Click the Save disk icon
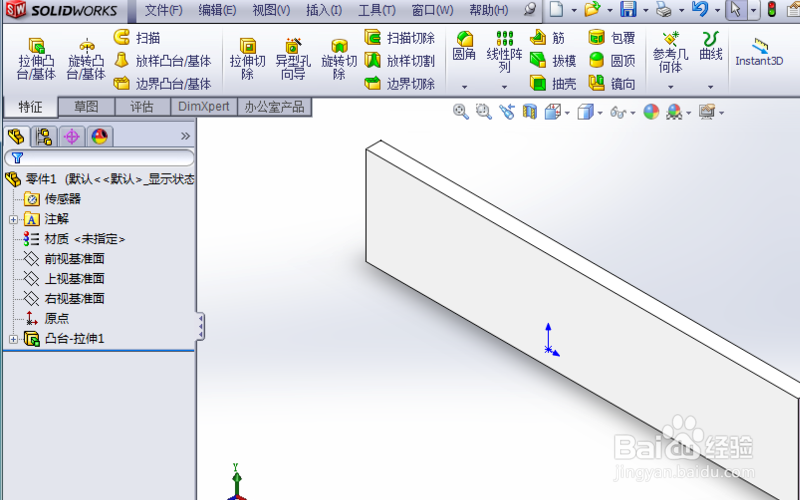Screen dimensions: 800x500 pos(628,9)
